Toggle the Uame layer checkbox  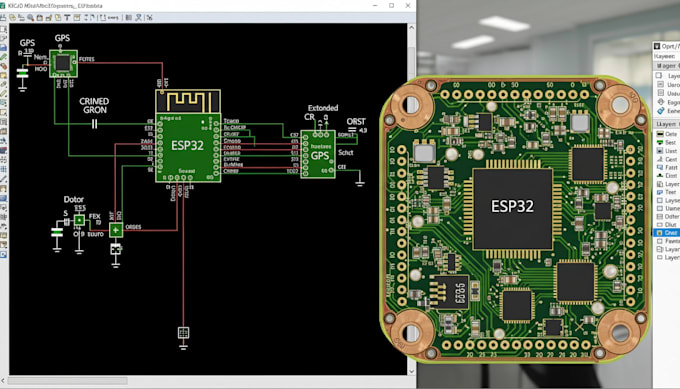660,209
